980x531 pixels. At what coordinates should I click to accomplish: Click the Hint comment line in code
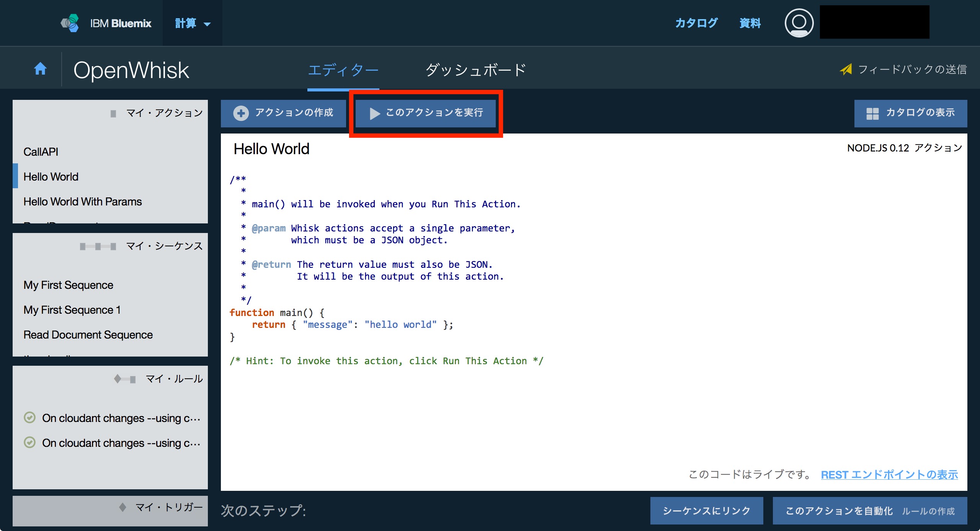tap(386, 361)
